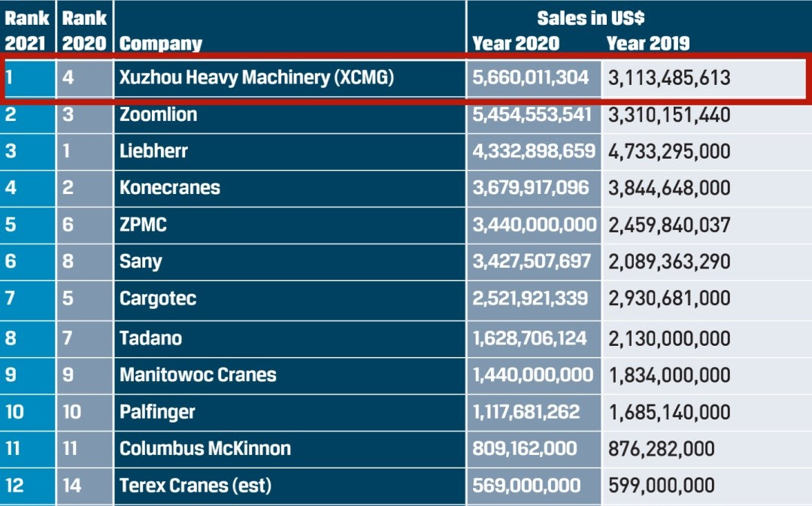
Task: Click ZPMC's 2020 sales figure 3,440,000,000
Action: point(534,224)
